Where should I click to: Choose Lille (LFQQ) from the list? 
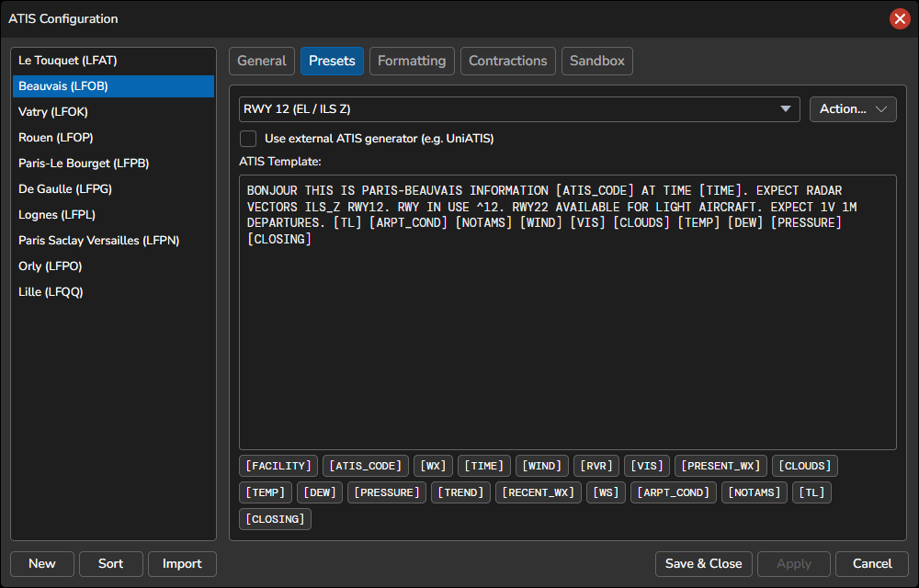click(113, 292)
